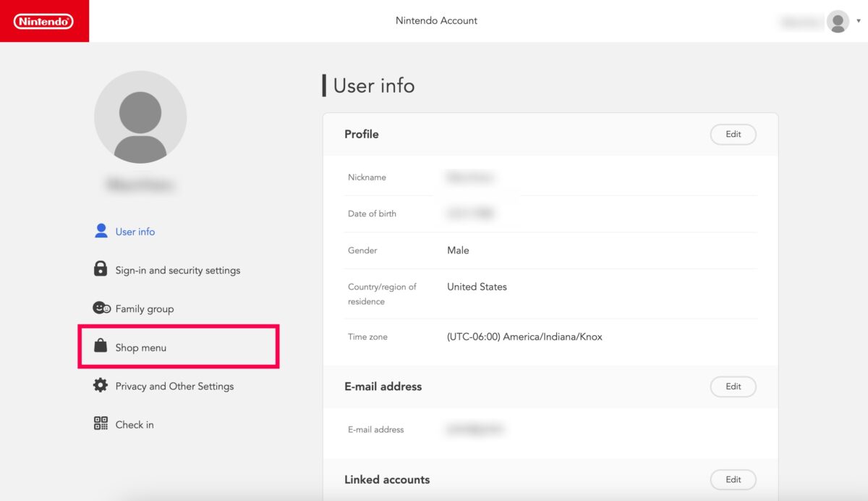Click the Time zone value row
This screenshot has width=868, height=501.
click(x=524, y=337)
